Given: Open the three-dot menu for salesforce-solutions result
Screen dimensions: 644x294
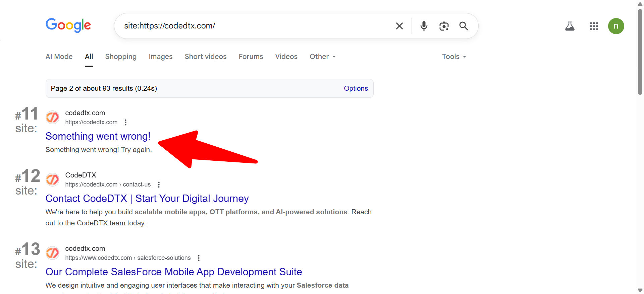Looking at the screenshot, I should tap(199, 258).
